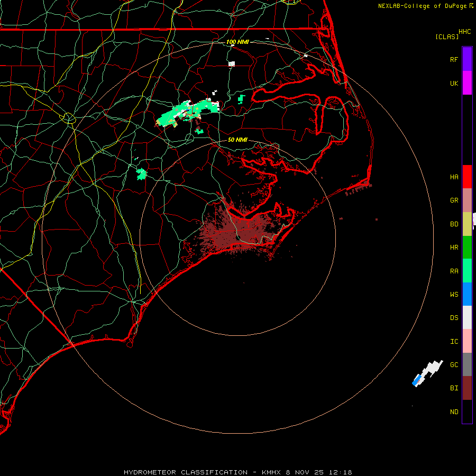Click the GR legend label

click(x=454, y=200)
